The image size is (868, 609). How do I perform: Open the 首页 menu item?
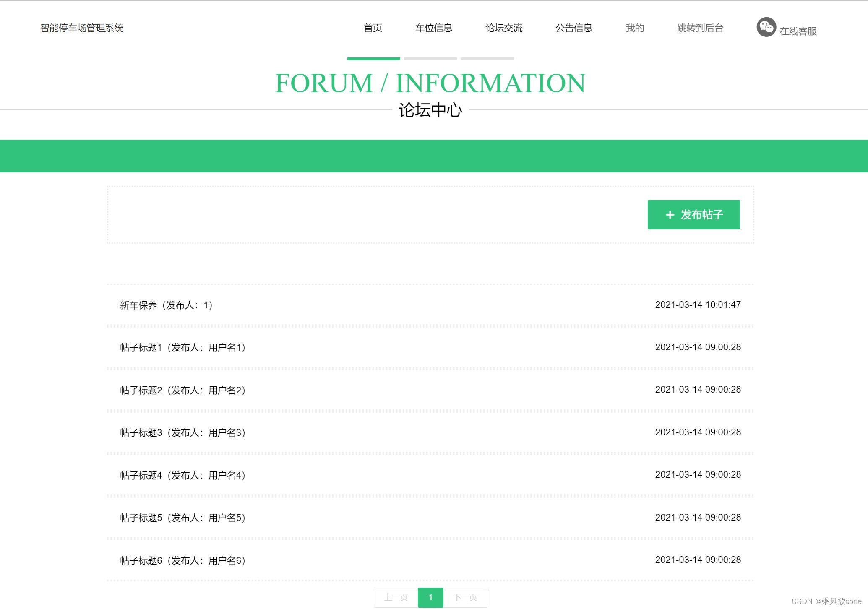coord(373,28)
